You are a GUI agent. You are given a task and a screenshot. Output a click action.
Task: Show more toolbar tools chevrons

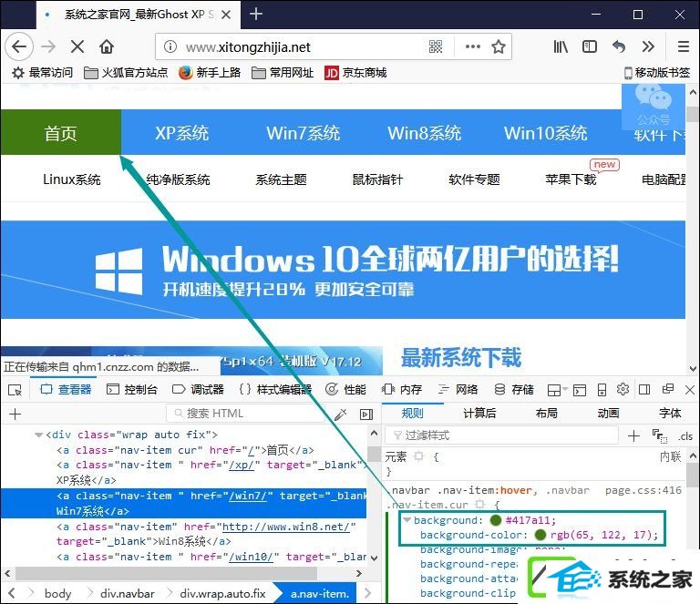648,46
